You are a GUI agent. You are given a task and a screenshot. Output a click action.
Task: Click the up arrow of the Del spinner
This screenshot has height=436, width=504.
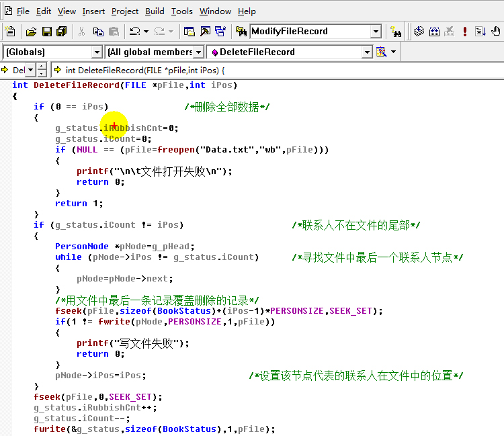point(42,67)
